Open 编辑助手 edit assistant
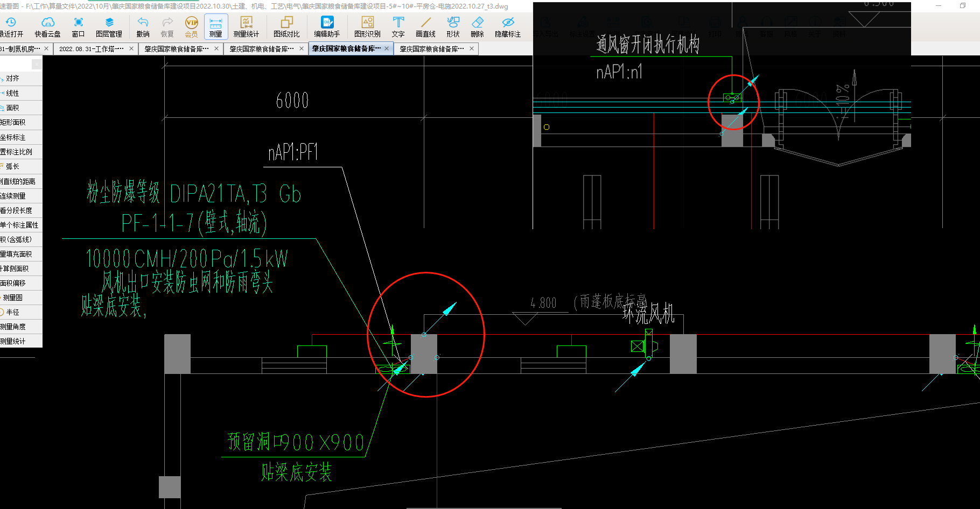This screenshot has width=980, height=509. 327,27
